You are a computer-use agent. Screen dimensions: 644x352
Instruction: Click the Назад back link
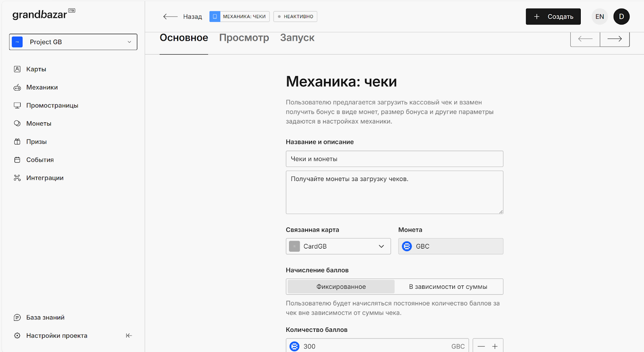tap(183, 16)
